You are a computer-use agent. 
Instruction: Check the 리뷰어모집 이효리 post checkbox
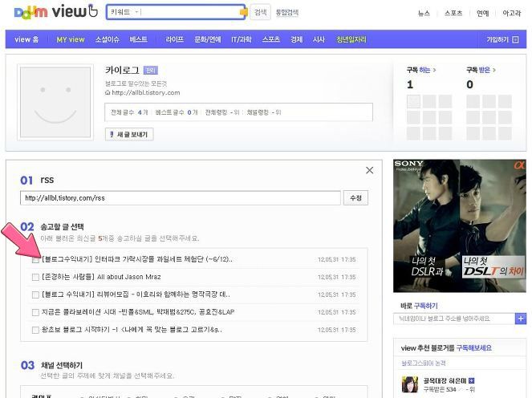coord(35,294)
